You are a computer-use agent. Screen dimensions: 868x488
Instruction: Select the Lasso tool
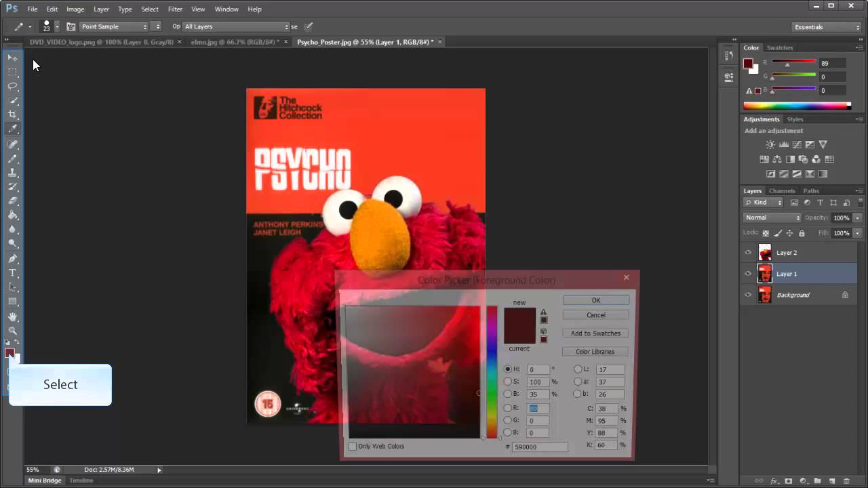[x=12, y=86]
